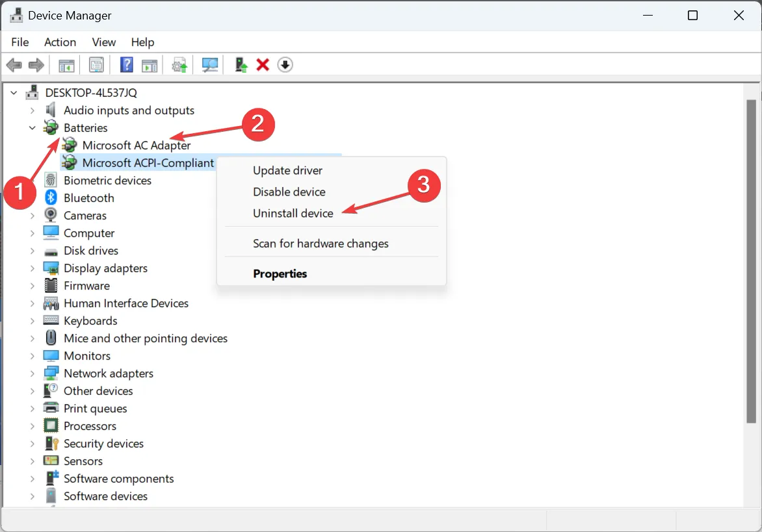Open the File menu
762x532 pixels.
pos(20,42)
